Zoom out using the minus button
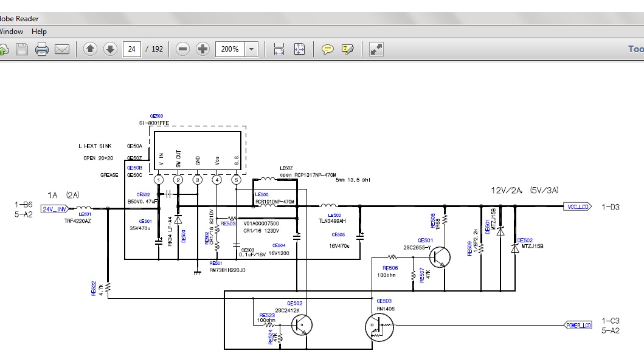Image resolution: width=644 pixels, height=362 pixels. pyautogui.click(x=183, y=49)
